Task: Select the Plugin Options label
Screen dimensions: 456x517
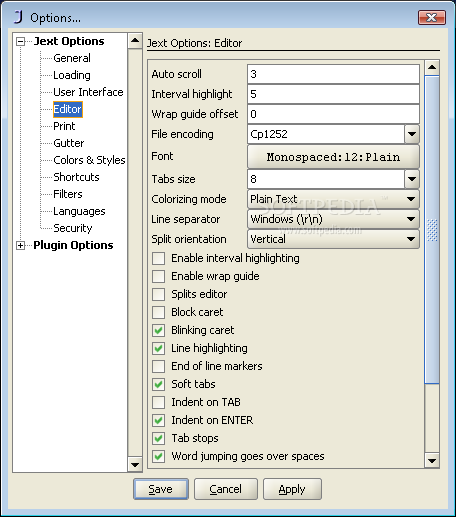Action: [x=73, y=245]
